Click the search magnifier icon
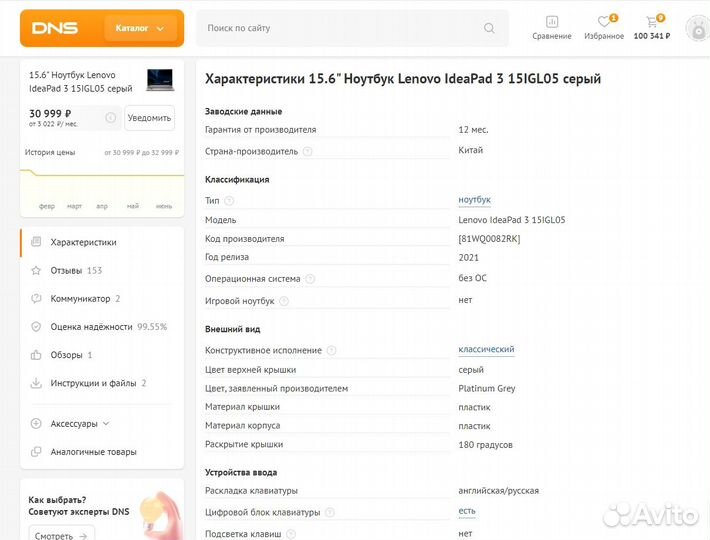 489,28
